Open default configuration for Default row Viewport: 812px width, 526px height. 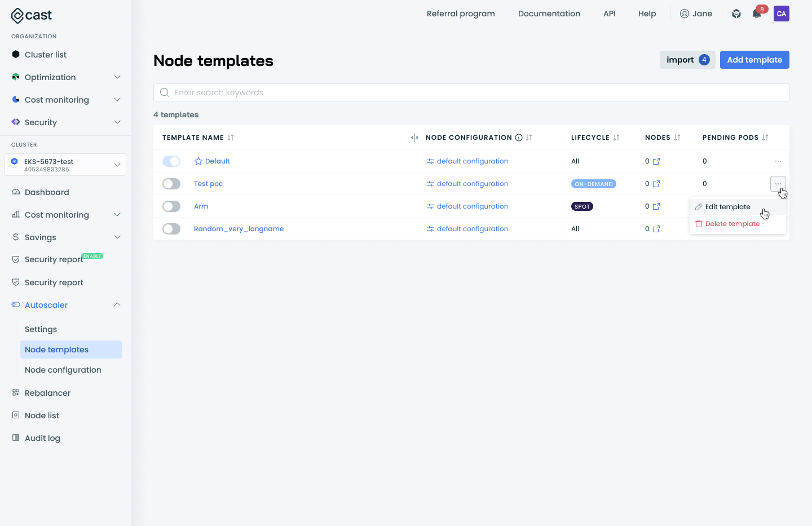[x=467, y=161]
